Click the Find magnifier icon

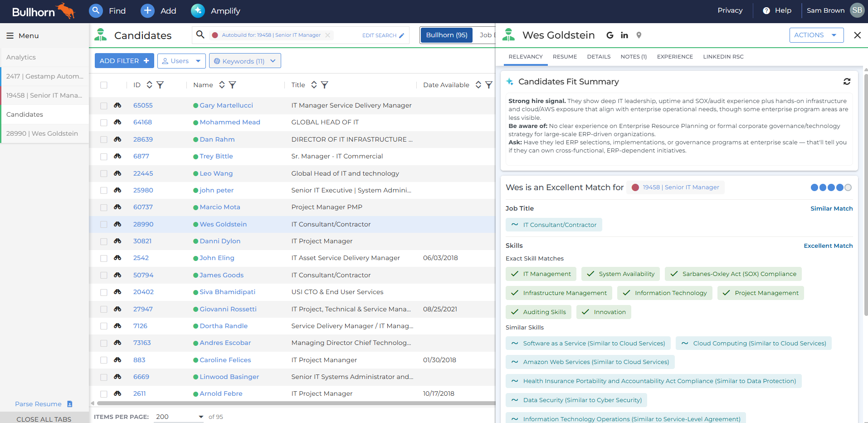96,10
